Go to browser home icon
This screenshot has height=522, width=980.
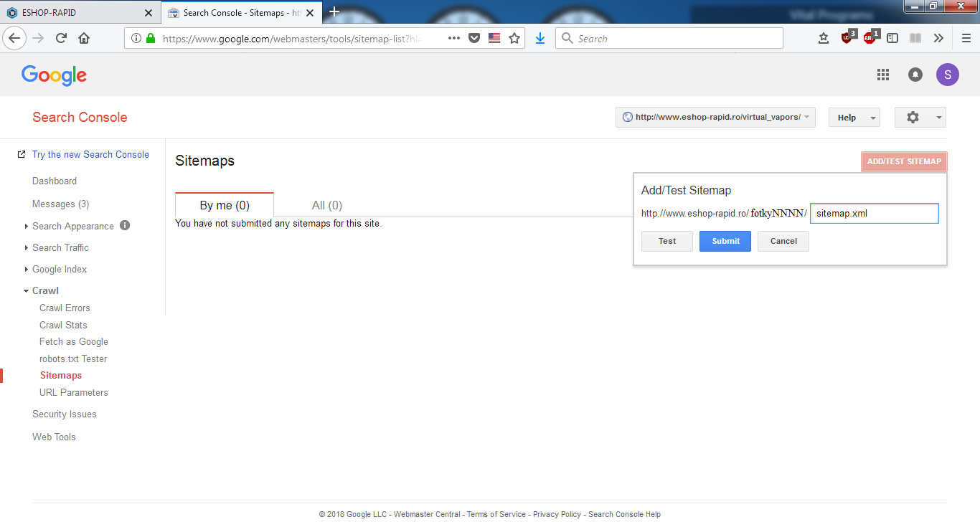coord(84,39)
